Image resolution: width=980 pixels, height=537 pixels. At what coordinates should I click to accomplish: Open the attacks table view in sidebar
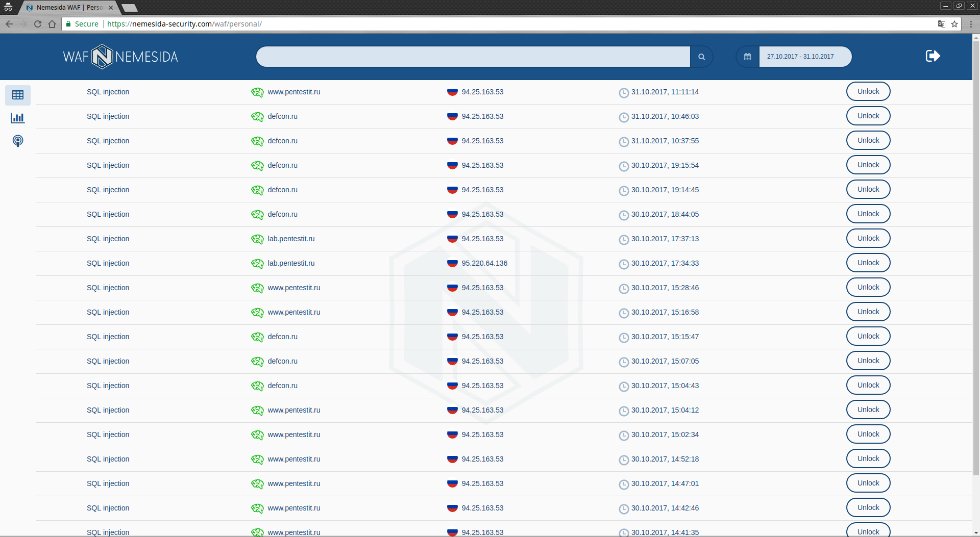[x=18, y=95]
